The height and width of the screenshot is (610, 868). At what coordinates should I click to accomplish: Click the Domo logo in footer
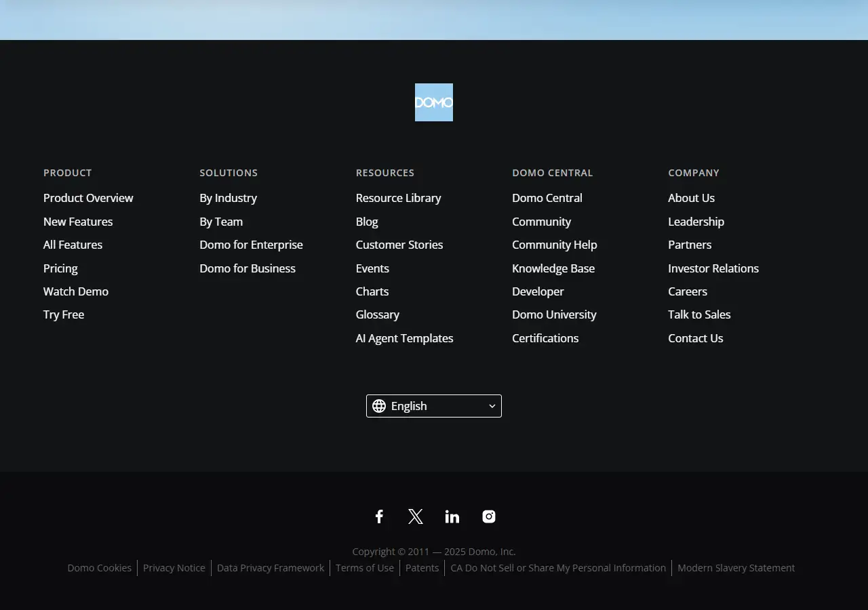434,102
